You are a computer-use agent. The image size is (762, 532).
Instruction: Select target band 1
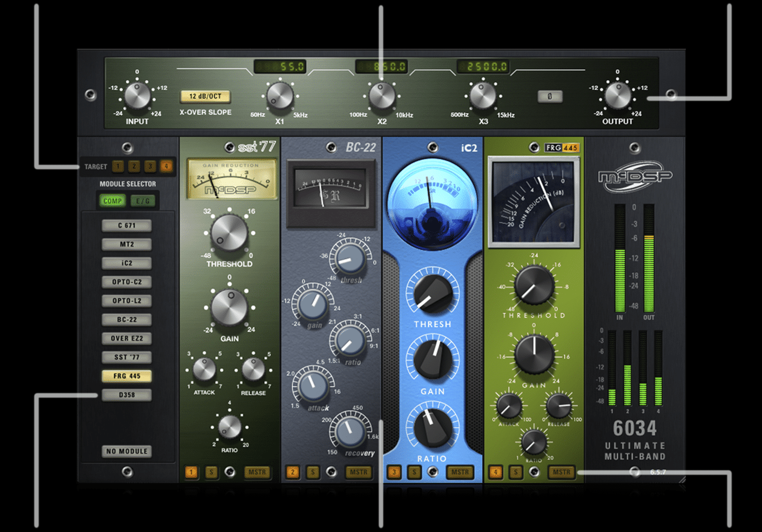[x=118, y=167]
